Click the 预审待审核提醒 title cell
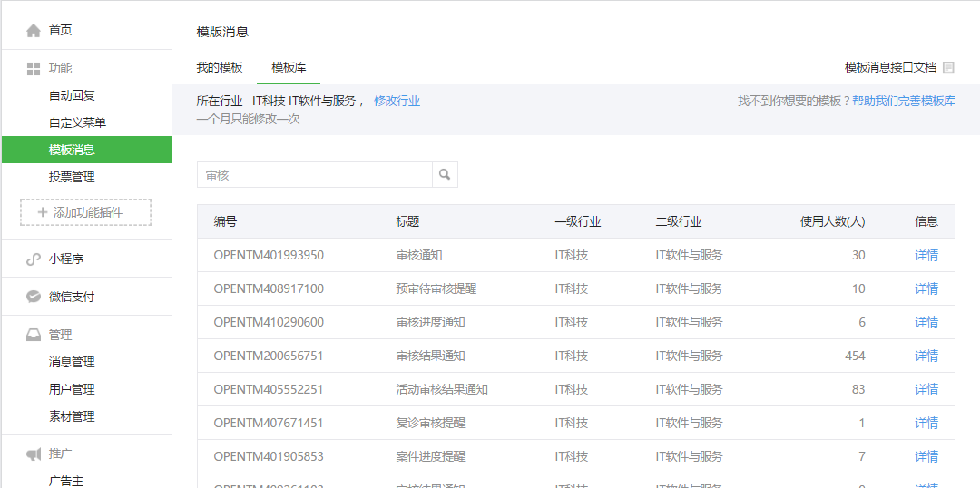The width and height of the screenshot is (980, 488). click(x=436, y=288)
